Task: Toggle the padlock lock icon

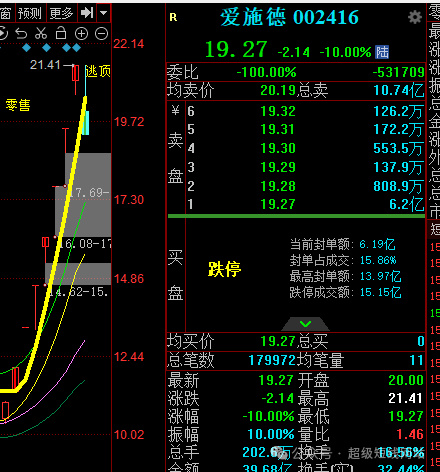Action: (x=61, y=33)
